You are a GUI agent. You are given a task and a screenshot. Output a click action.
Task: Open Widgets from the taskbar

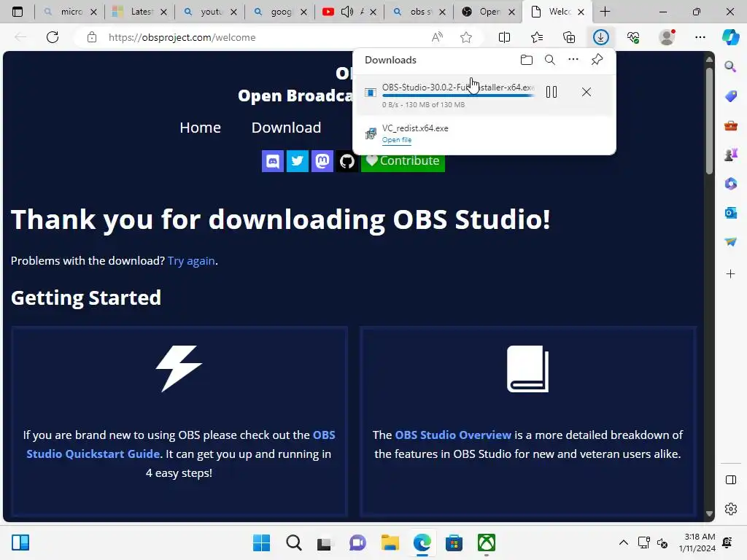click(20, 542)
